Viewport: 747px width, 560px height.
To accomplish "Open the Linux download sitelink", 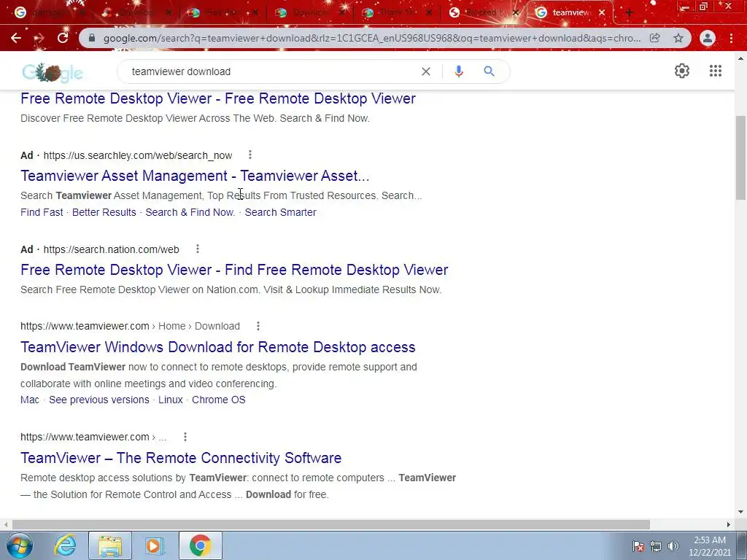I will click(171, 400).
